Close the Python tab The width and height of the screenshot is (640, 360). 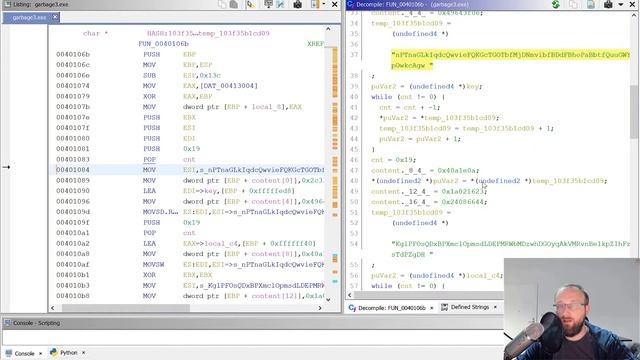coord(83,353)
